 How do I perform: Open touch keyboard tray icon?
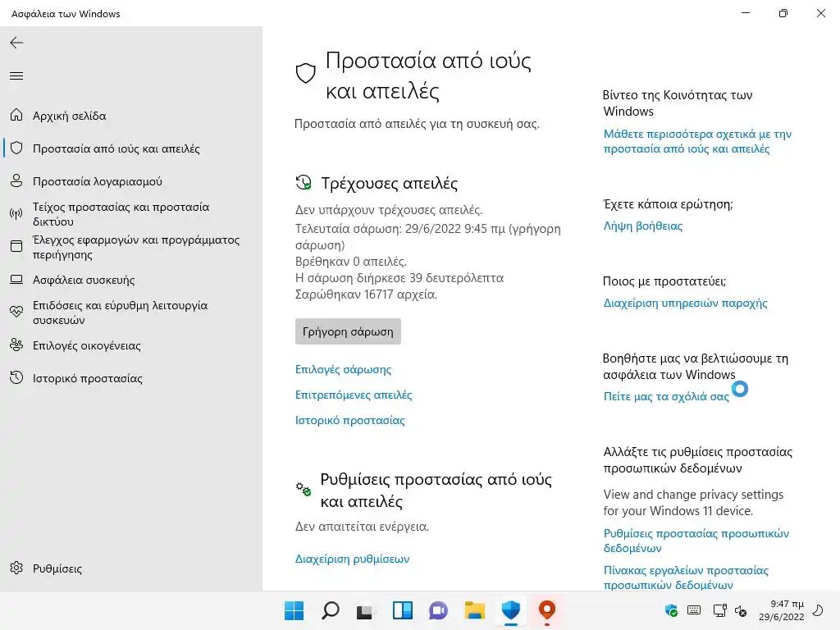[x=694, y=610]
